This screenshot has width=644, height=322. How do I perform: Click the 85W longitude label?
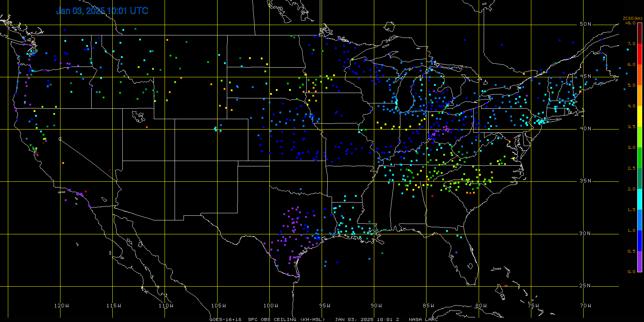[429, 306]
